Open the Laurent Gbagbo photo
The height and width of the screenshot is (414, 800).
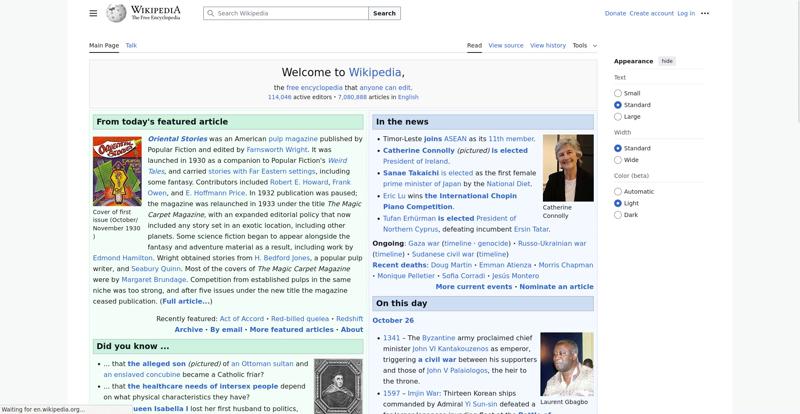pos(566,363)
